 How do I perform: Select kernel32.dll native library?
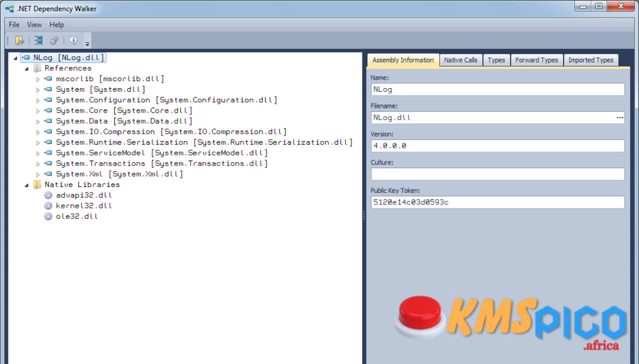84,206
